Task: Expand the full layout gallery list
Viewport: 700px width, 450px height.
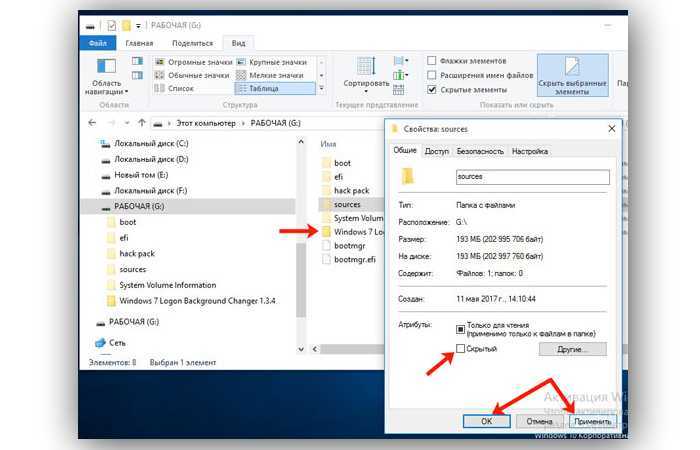Action: pyautogui.click(x=321, y=88)
